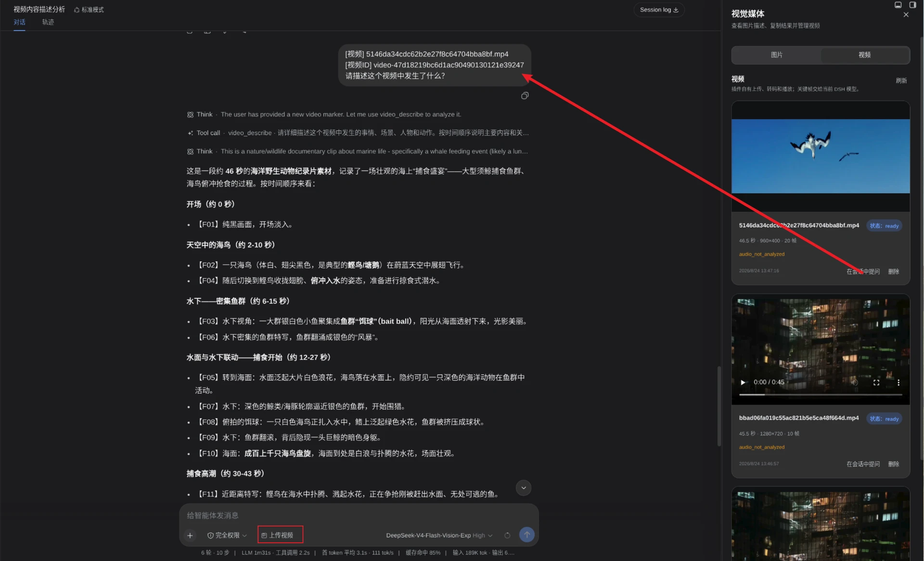This screenshot has width=924, height=561.
Task: Open the 图片 tab in the media panel
Action: 776,55
